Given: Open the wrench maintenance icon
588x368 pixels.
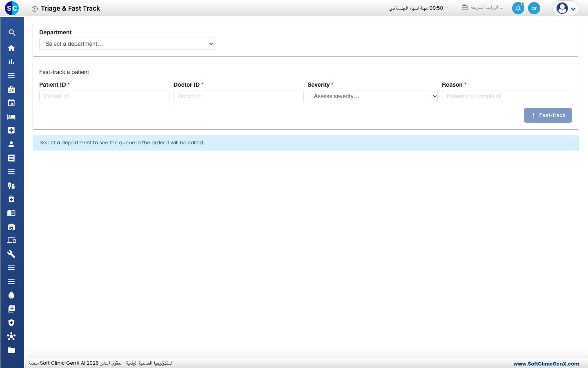Looking at the screenshot, I should click(x=11, y=254).
